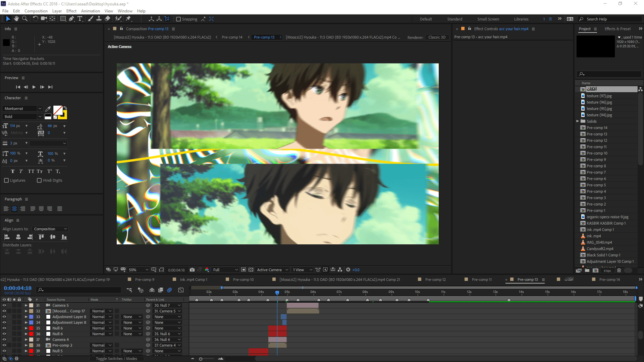
Task: Click the text fill color swatch
Action: (58, 110)
